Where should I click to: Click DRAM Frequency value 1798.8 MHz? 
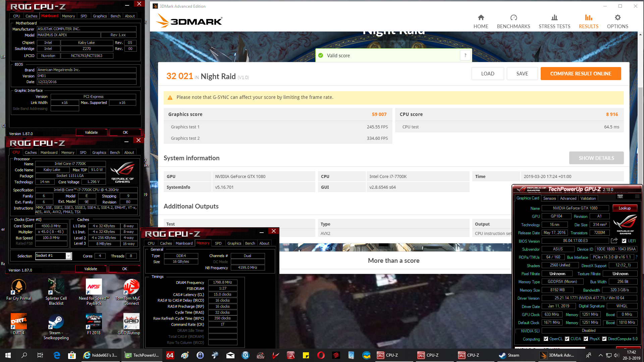click(223, 283)
